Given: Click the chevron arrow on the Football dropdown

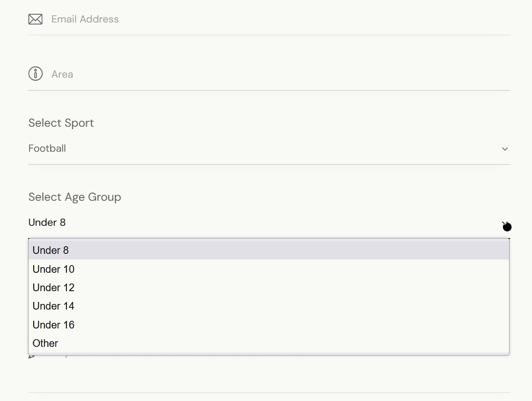Looking at the screenshot, I should [504, 149].
